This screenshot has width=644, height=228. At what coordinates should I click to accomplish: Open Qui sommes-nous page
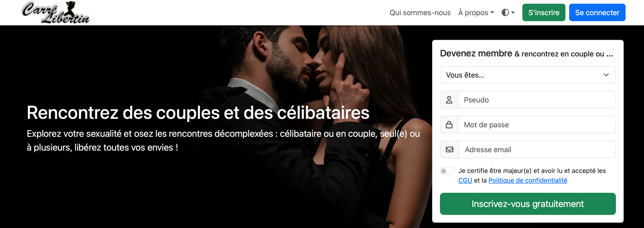420,12
